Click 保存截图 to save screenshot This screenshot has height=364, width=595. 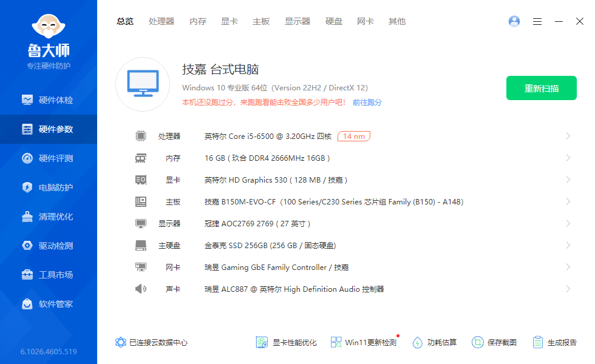pos(494,342)
